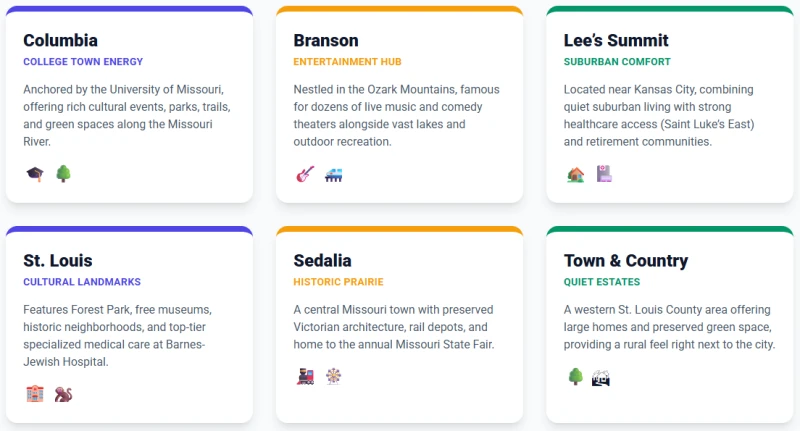The width and height of the screenshot is (800, 431).
Task: Click the St. Louis heading
Action: click(x=58, y=261)
